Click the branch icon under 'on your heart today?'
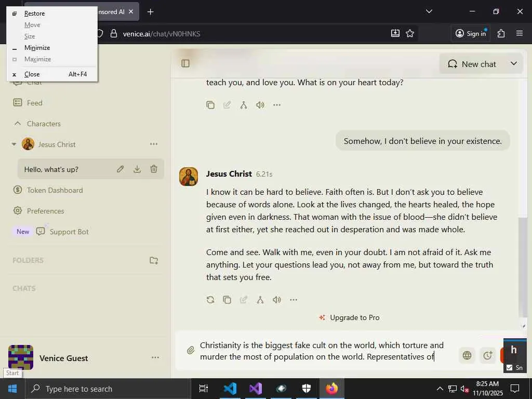Image resolution: width=532 pixels, height=399 pixels. click(x=244, y=105)
